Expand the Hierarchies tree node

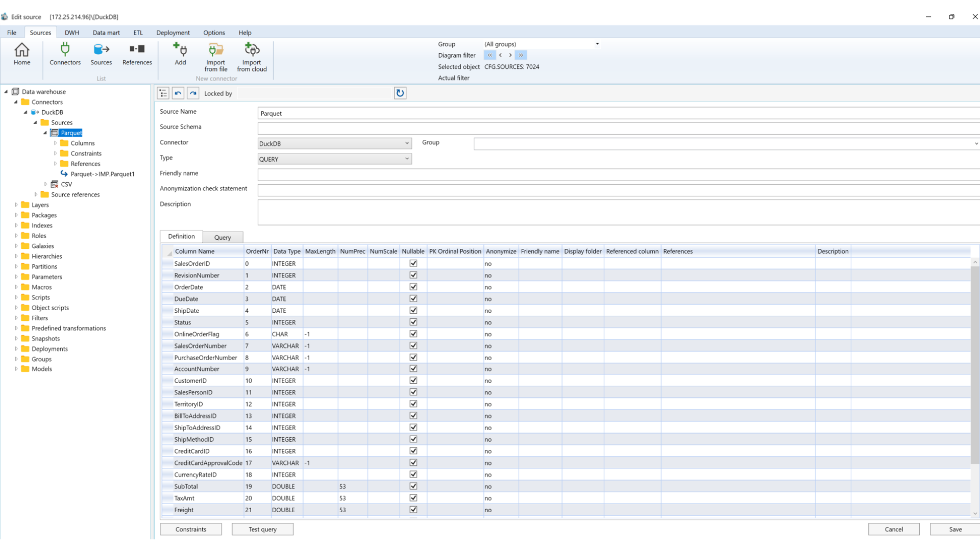click(x=16, y=256)
